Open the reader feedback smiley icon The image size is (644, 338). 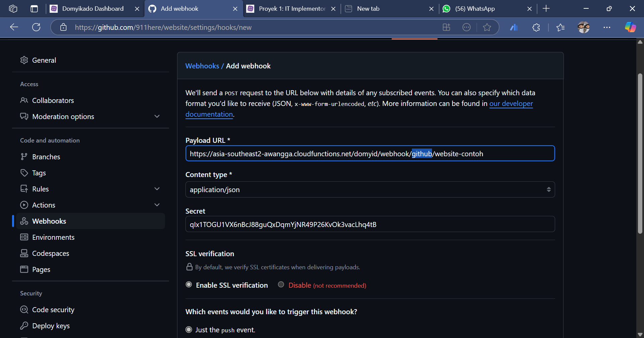pyautogui.click(x=467, y=27)
